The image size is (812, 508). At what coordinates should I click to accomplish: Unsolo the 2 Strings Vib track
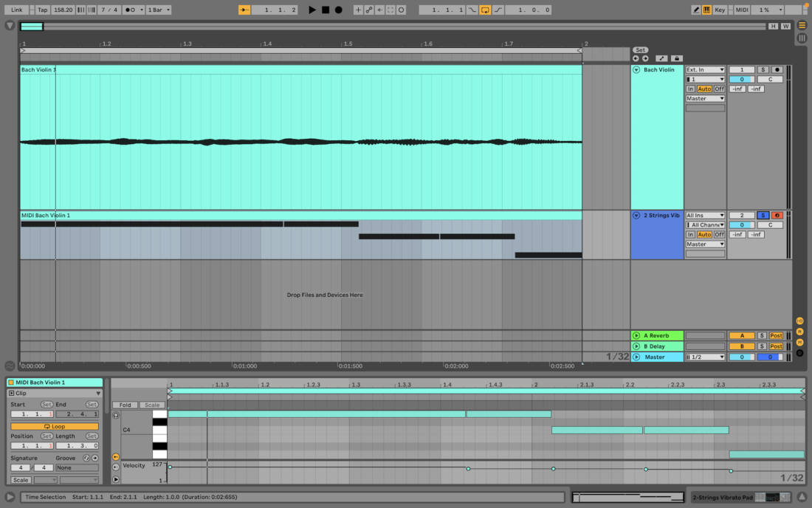coord(763,216)
